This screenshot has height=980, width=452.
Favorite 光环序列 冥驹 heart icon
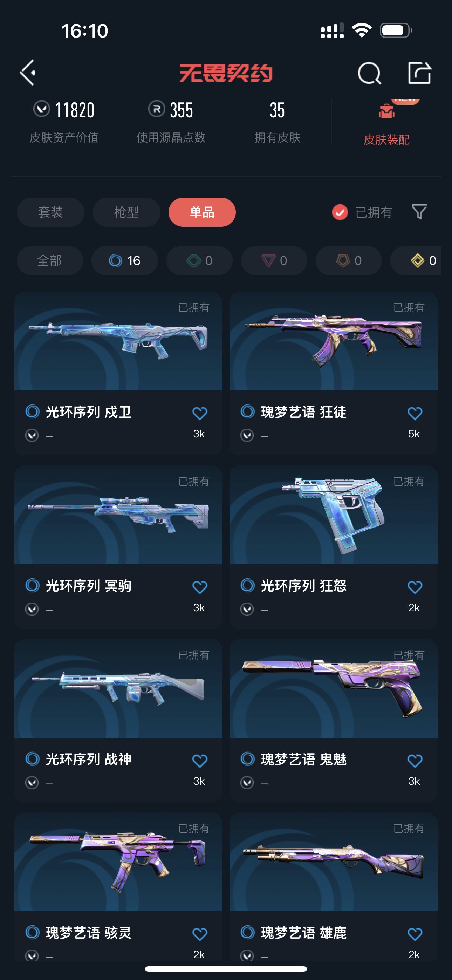[x=200, y=587]
